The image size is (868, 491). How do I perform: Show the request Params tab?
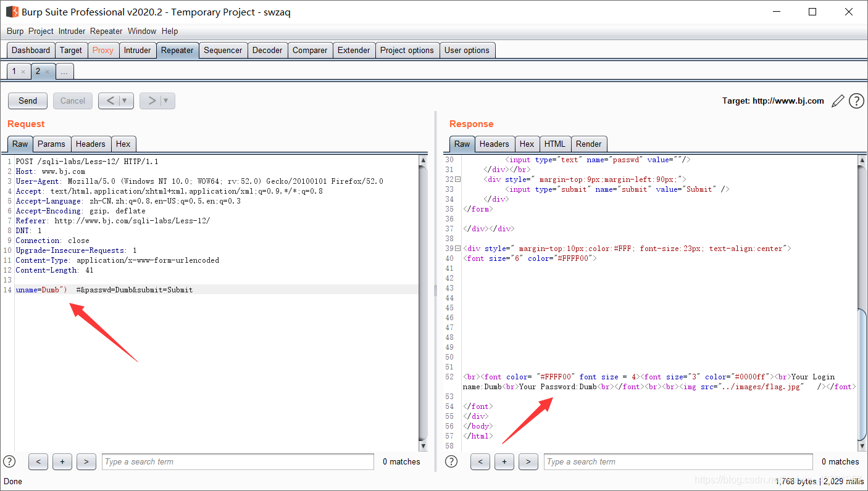51,144
